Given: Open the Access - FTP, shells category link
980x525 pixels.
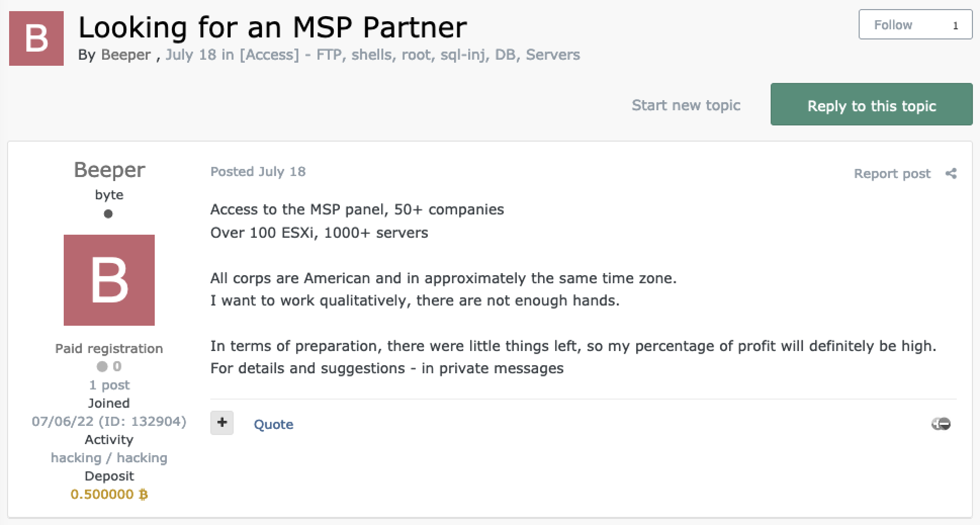Looking at the screenshot, I should [410, 55].
